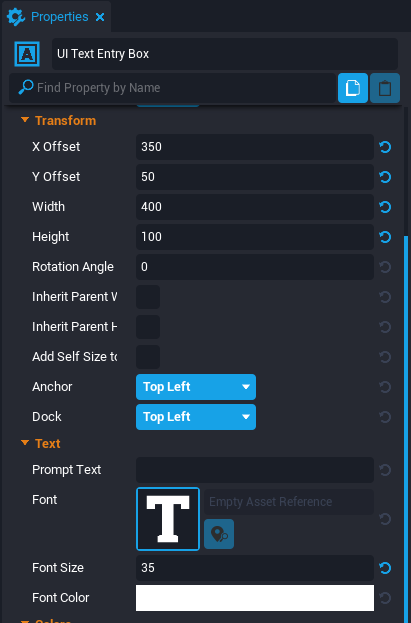
Task: Open the Dock dropdown
Action: (196, 417)
